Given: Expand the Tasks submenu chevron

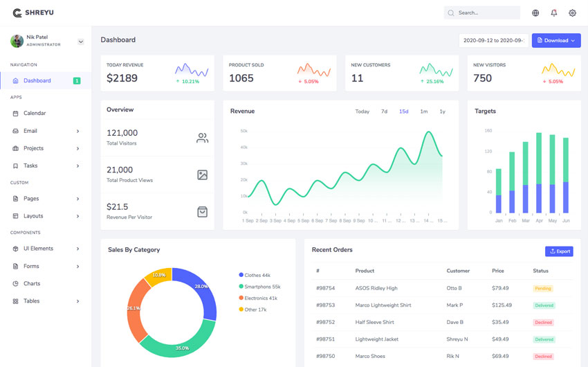Looking at the screenshot, I should coord(77,166).
